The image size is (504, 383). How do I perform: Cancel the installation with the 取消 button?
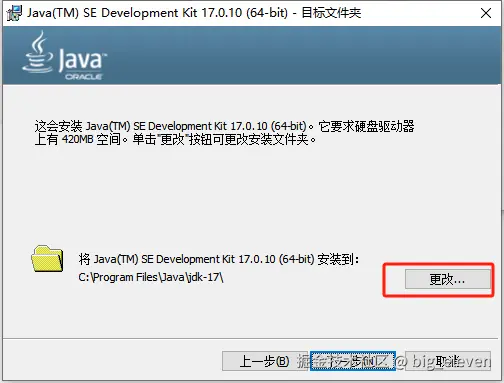tap(448, 361)
